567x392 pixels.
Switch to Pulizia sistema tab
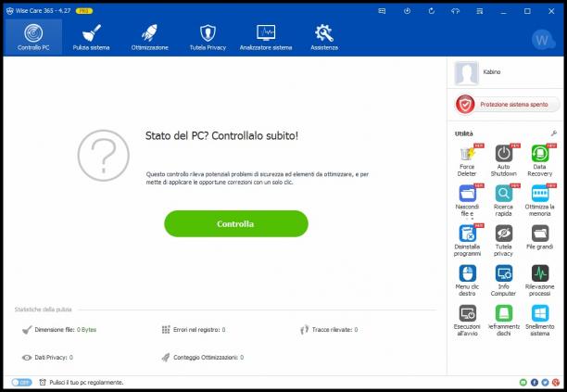(x=91, y=37)
